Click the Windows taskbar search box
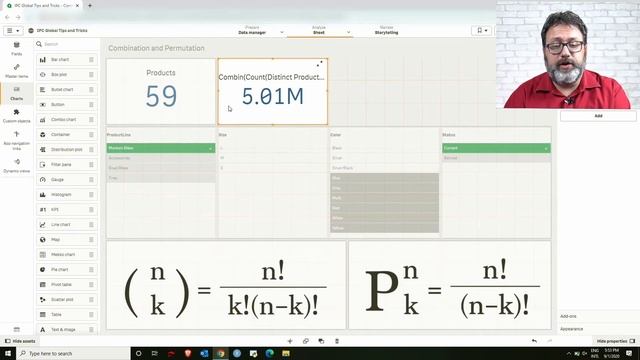 73,353
